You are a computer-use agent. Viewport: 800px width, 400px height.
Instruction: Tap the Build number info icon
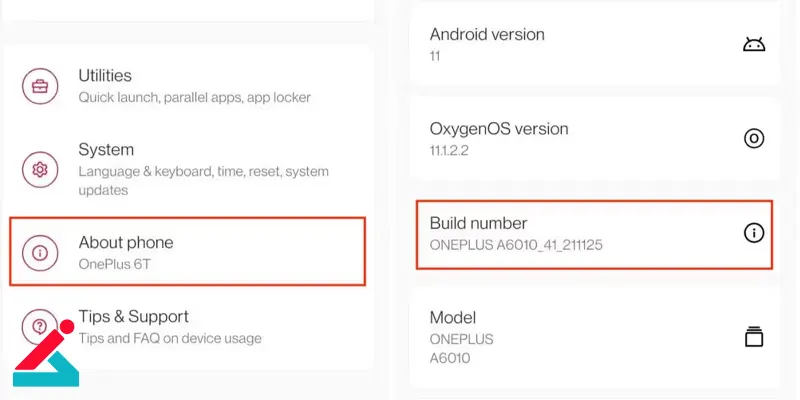coord(754,233)
